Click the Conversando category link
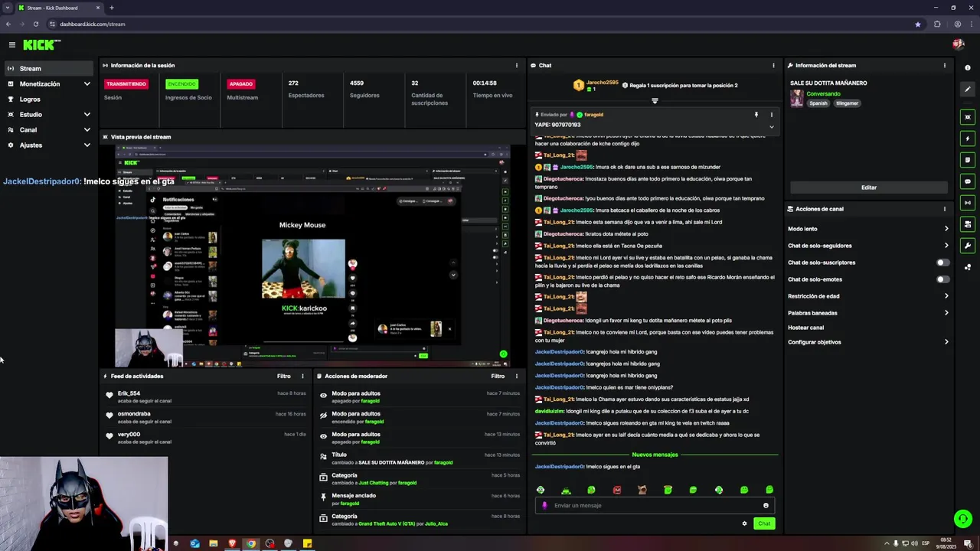The width and height of the screenshot is (980, 551). [823, 94]
